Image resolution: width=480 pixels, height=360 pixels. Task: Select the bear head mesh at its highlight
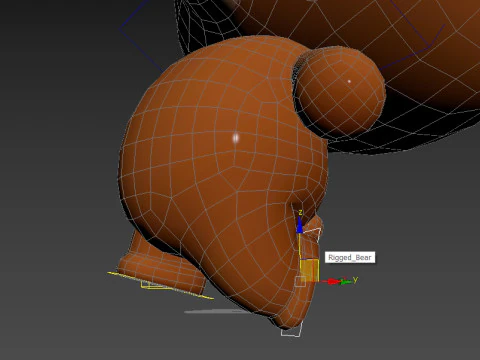pos(236,138)
